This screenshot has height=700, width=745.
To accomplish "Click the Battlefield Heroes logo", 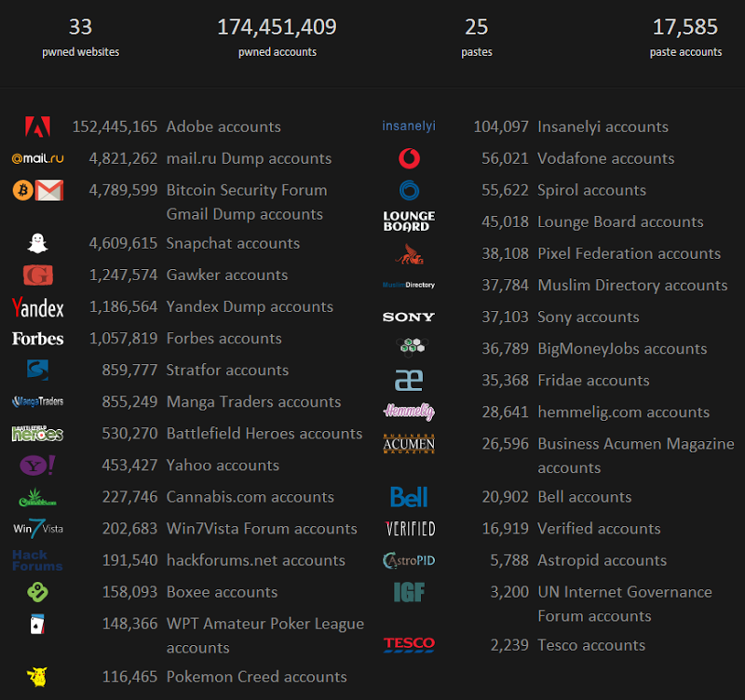I will pyautogui.click(x=37, y=434).
